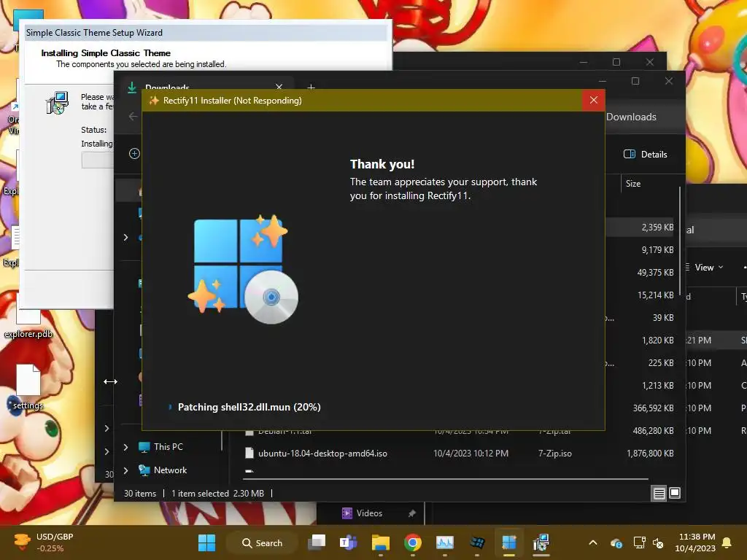Click the horizontal scrollbar in the file list

(446, 478)
